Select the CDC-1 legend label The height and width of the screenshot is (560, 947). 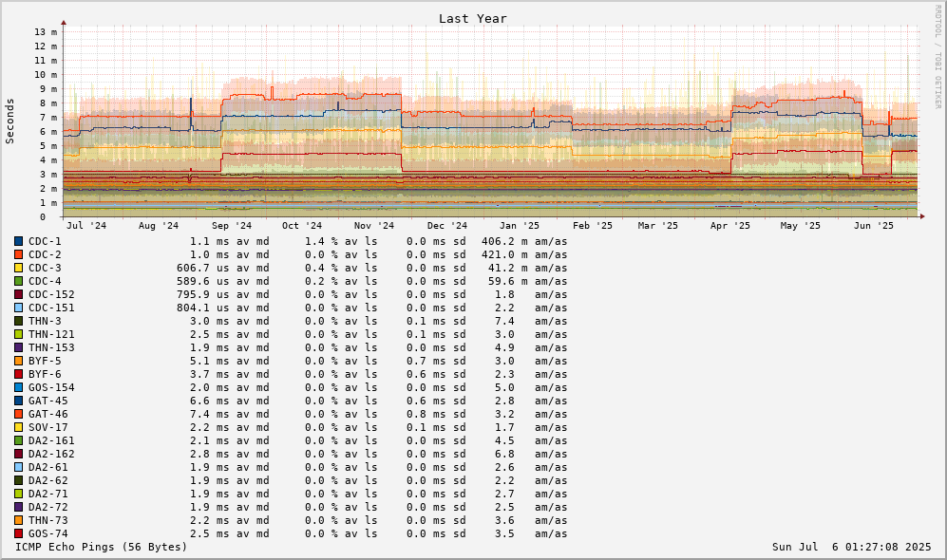(45, 241)
